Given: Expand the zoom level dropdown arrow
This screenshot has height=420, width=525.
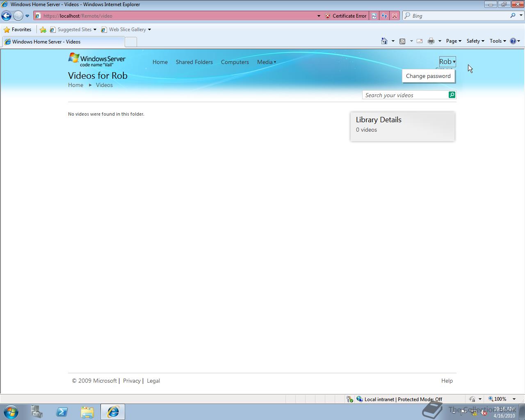Looking at the screenshot, I should [514, 399].
